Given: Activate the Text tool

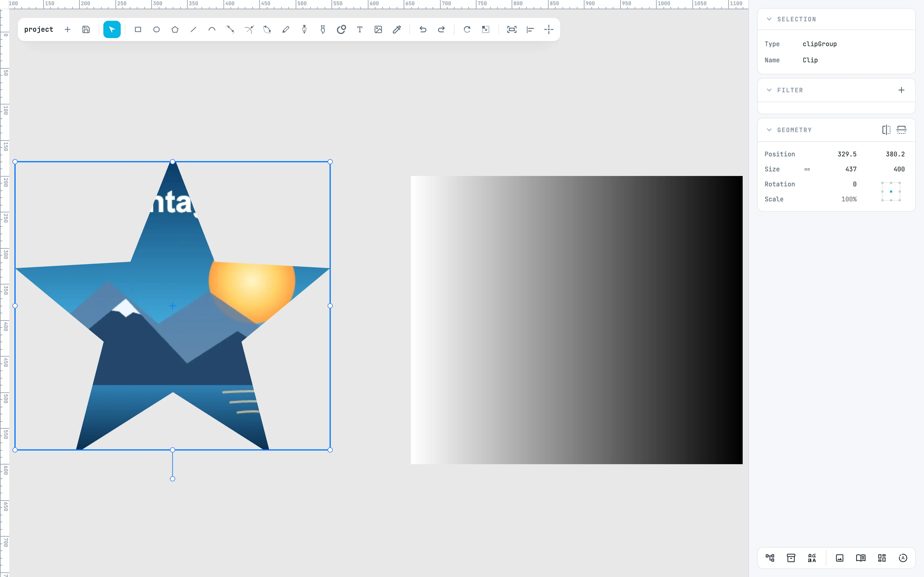Looking at the screenshot, I should point(360,29).
